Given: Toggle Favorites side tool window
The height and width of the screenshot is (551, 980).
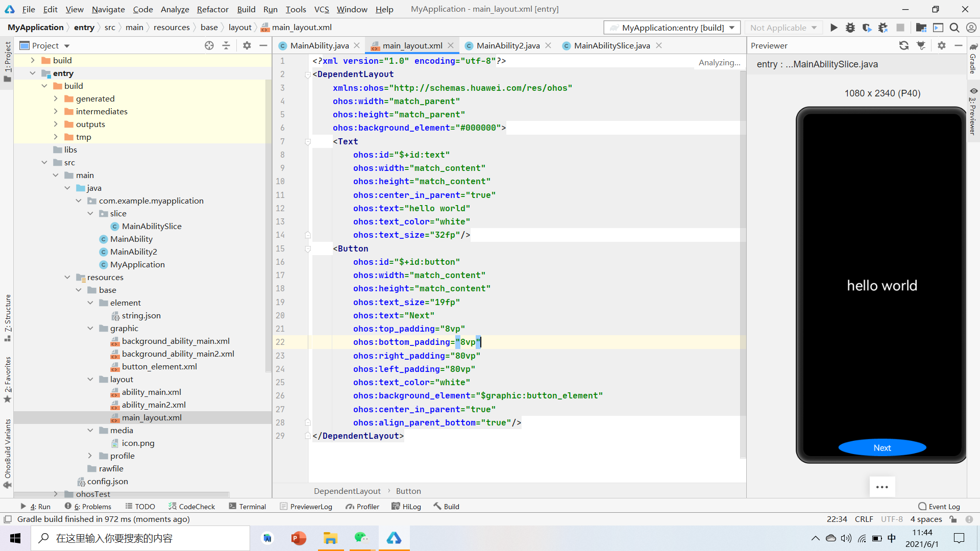Looking at the screenshot, I should coord(7,379).
